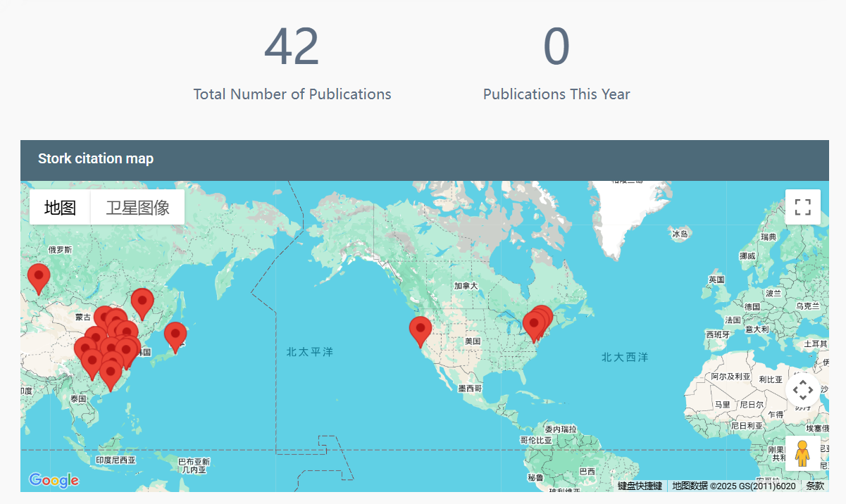Click the 委内瑞拉 country label
Viewport: 846px width, 504px height.
(x=561, y=429)
